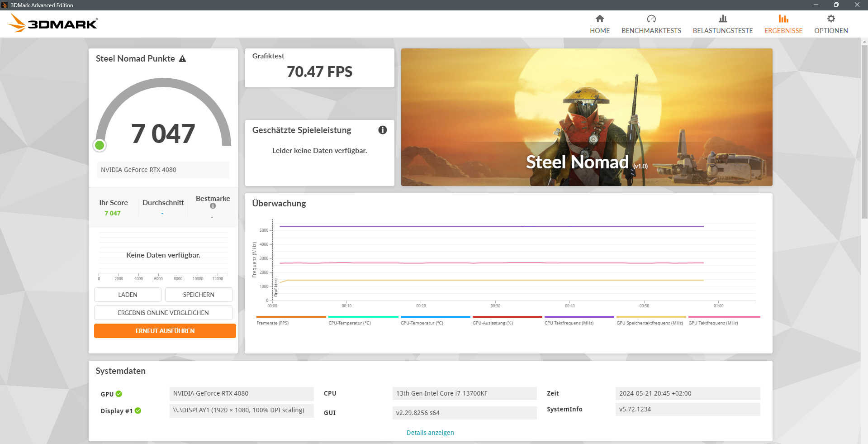Run the benchmark again with ERNEUT AUSFÜHREN
Image resolution: width=868 pixels, height=444 pixels.
(165, 331)
